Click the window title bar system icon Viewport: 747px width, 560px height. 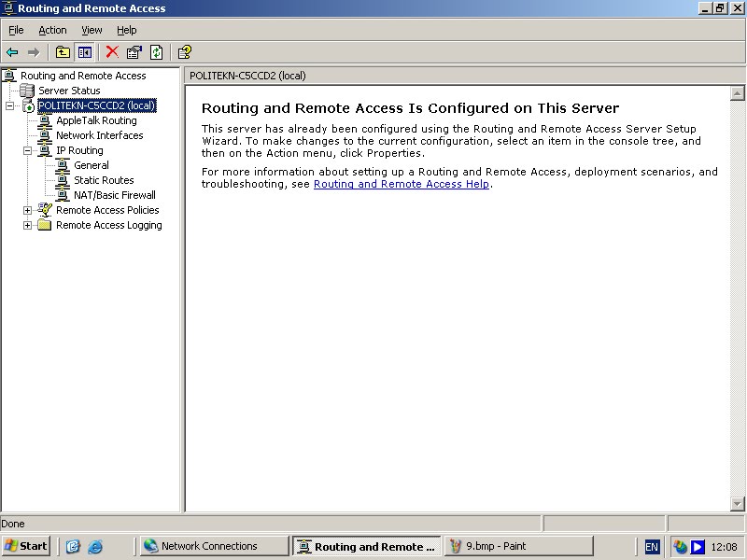tap(9, 8)
